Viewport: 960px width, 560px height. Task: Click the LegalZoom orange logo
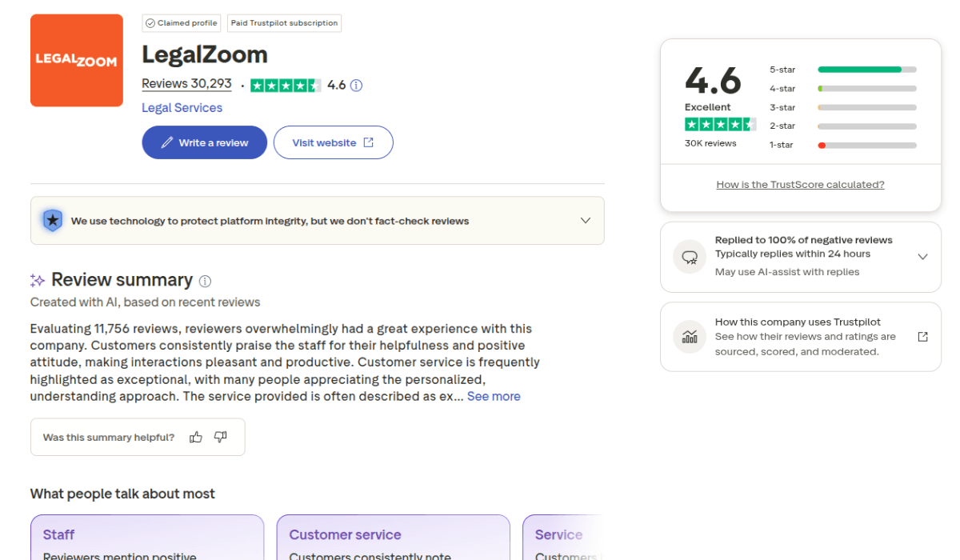[x=77, y=60]
